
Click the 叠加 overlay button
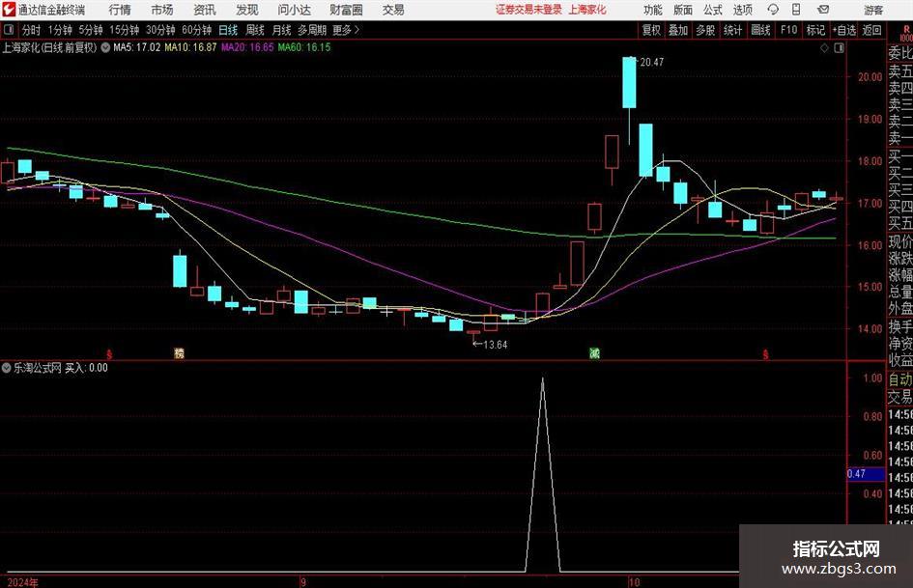[x=678, y=30]
